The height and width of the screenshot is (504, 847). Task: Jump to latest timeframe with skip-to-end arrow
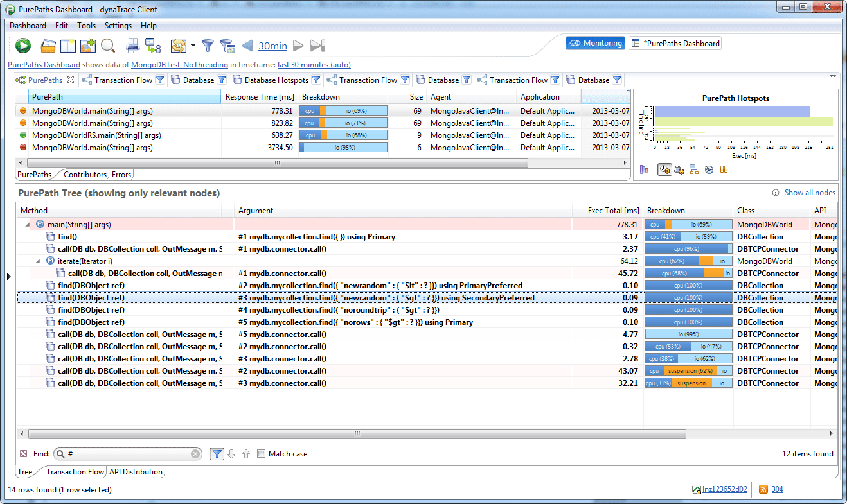(317, 46)
